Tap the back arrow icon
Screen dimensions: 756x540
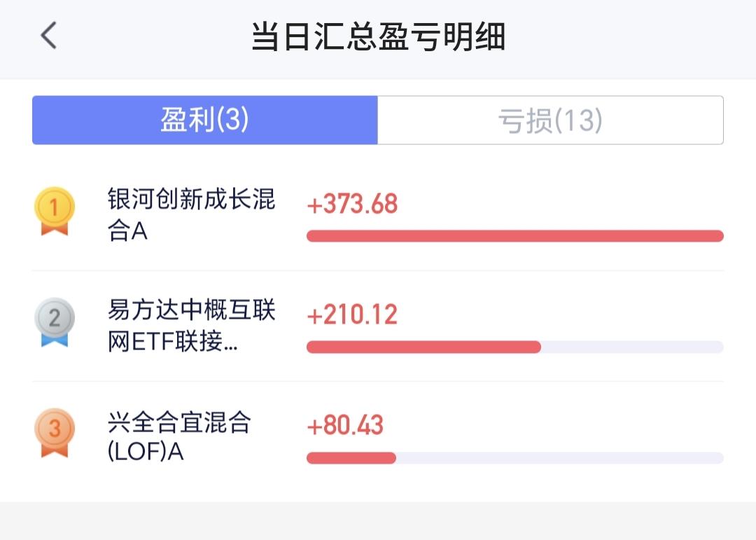[x=49, y=35]
